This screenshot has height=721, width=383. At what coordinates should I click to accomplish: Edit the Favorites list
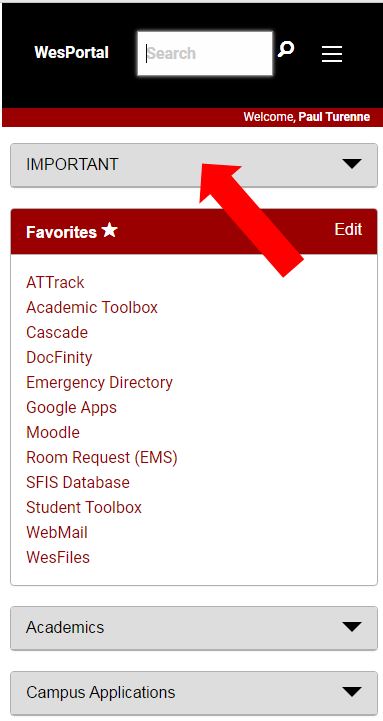348,229
